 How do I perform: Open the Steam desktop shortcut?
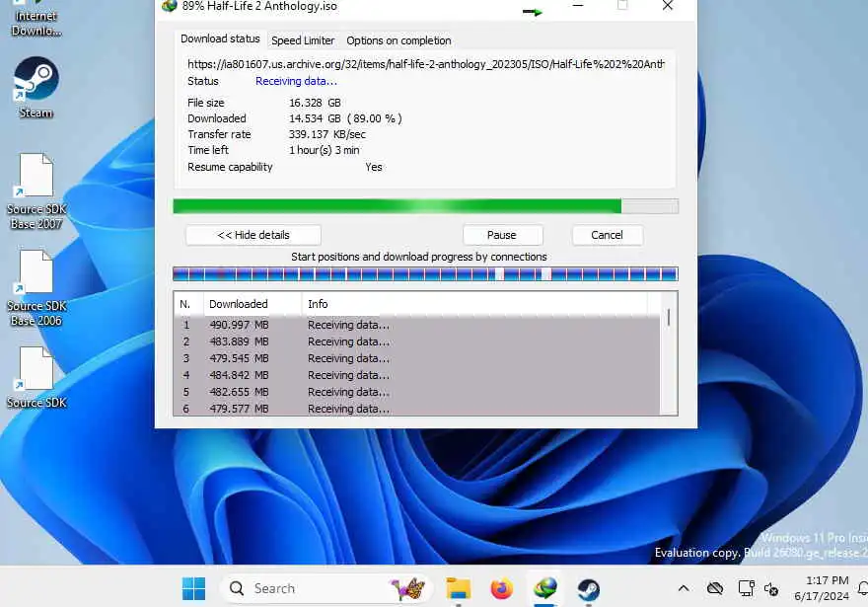click(x=36, y=87)
